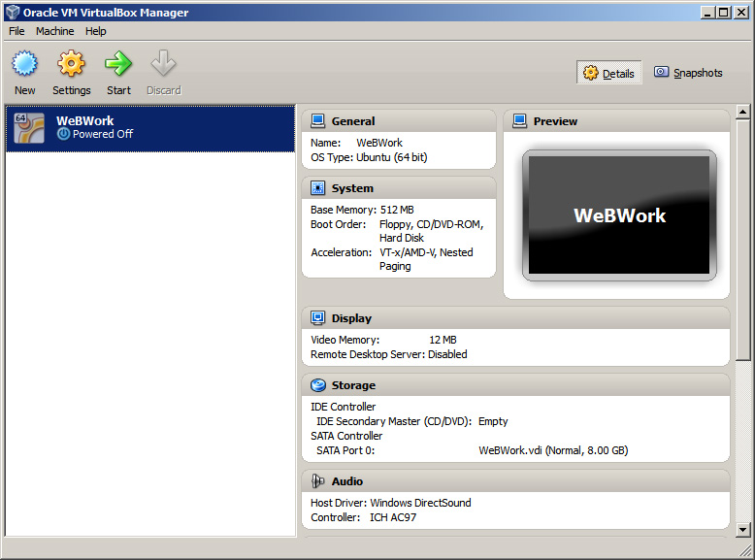
Task: Click the 'SATA Controller' storage entry
Action: tap(346, 436)
